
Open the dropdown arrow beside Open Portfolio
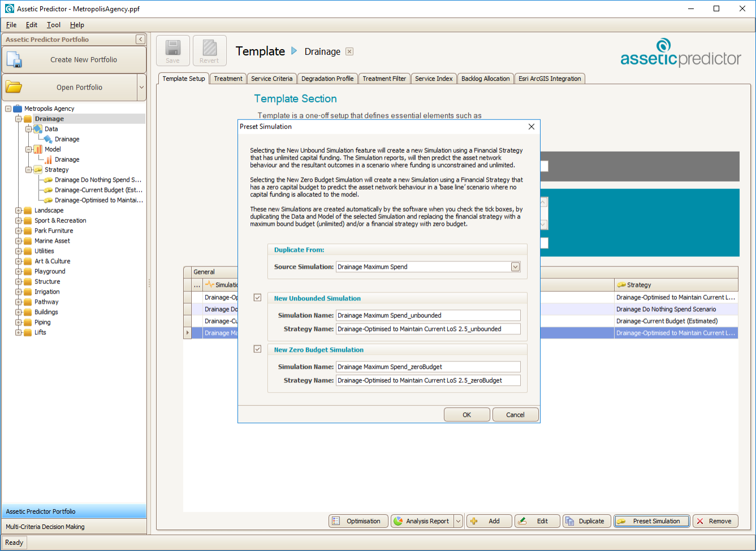pos(141,88)
